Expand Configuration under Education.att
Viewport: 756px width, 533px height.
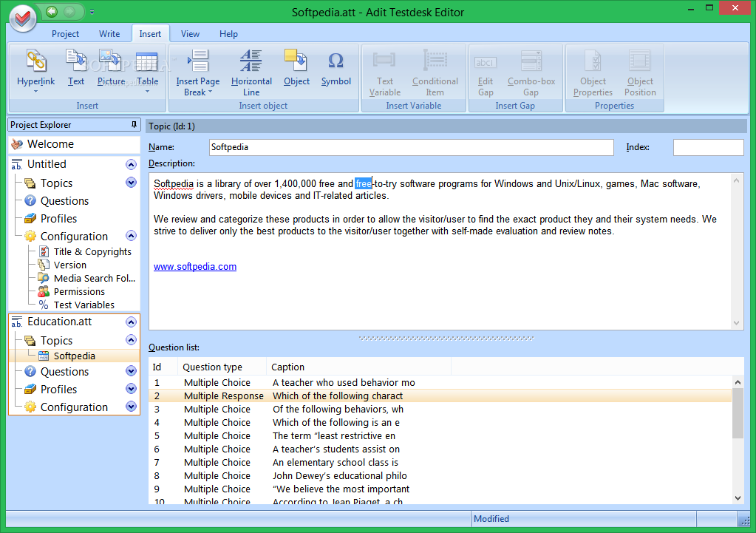click(x=131, y=406)
